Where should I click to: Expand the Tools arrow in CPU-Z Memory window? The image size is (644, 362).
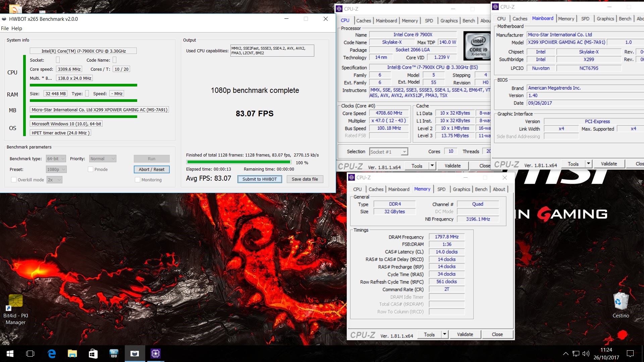tap(444, 335)
